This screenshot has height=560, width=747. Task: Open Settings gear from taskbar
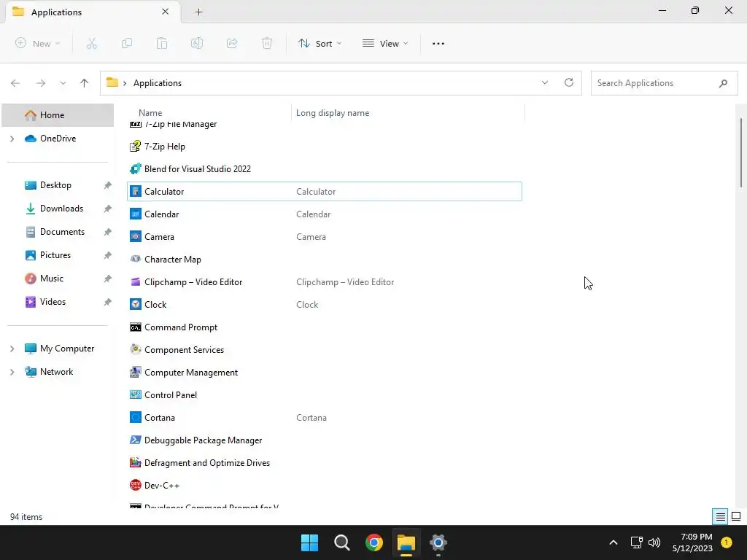click(x=438, y=542)
